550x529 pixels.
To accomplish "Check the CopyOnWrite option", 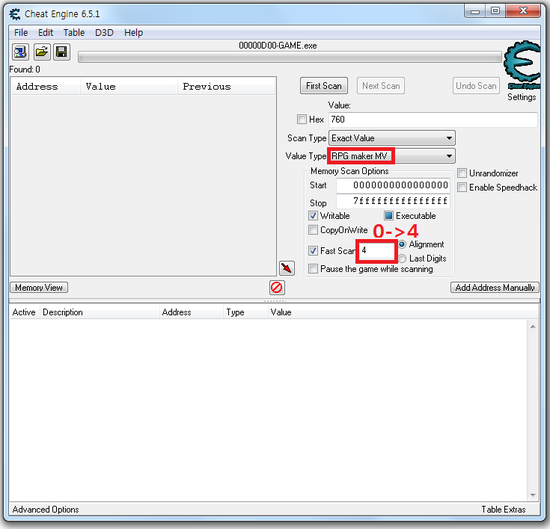I will coord(313,230).
